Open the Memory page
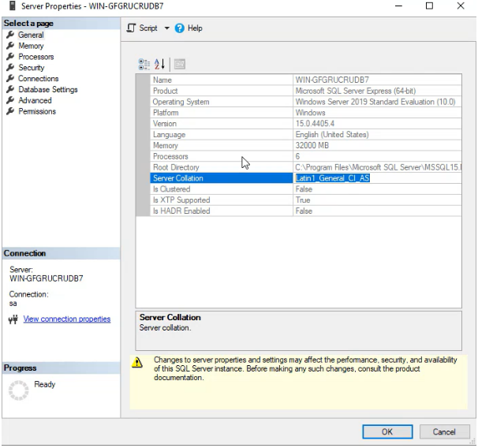478x448 pixels. click(x=31, y=46)
